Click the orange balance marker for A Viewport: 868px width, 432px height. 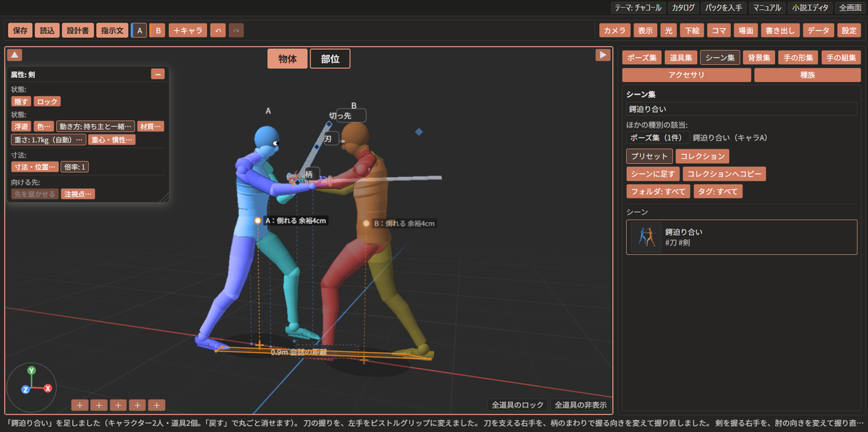point(258,220)
